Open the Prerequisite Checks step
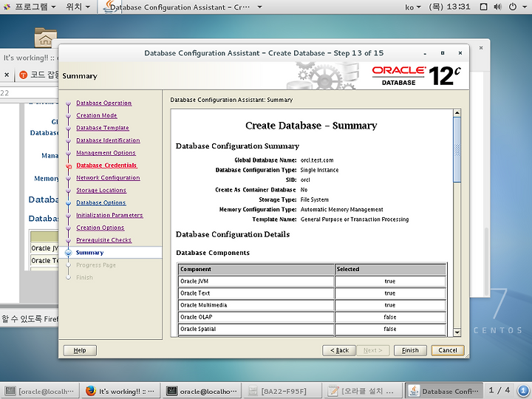This screenshot has width=532, height=399. click(104, 240)
